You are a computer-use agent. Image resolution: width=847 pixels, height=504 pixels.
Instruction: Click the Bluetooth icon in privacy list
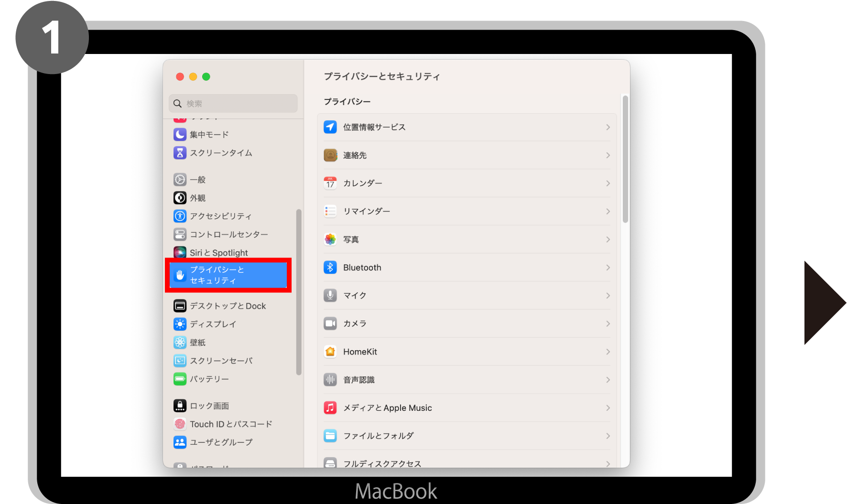pyautogui.click(x=330, y=268)
